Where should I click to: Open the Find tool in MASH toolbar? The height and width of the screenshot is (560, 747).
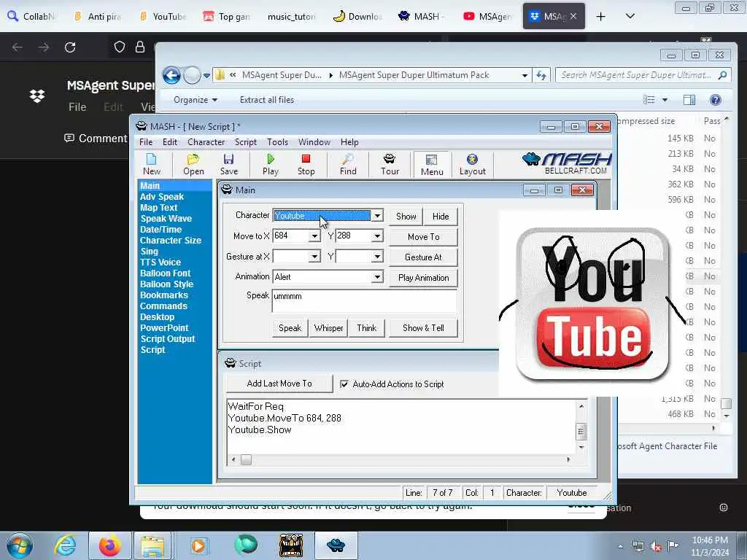(348, 164)
